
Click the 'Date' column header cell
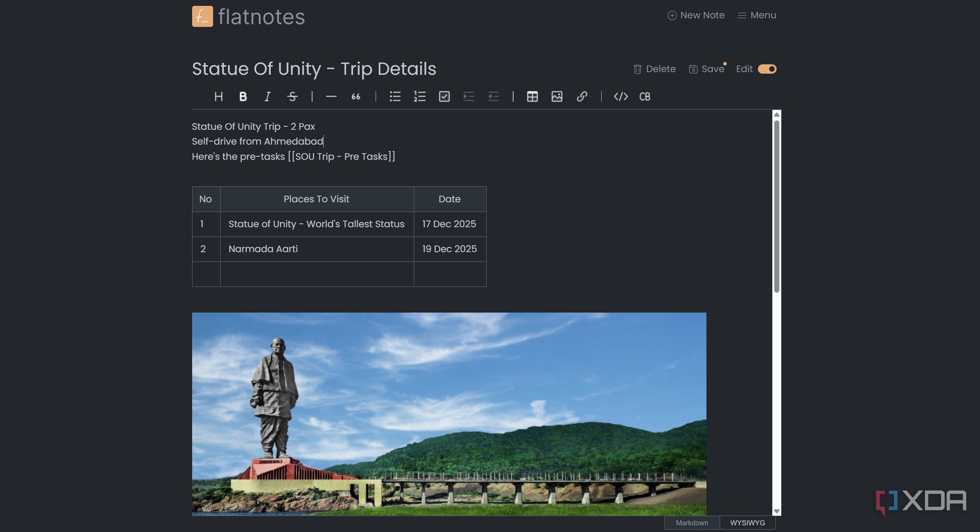tap(450, 199)
